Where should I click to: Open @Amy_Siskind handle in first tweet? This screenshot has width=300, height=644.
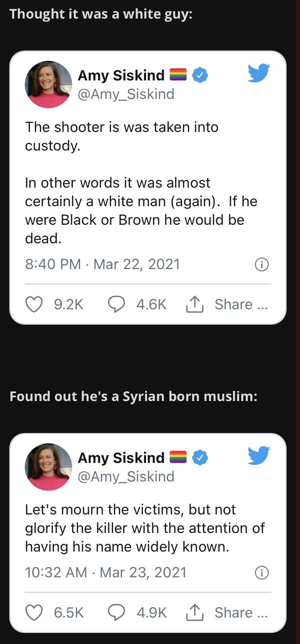(x=126, y=94)
